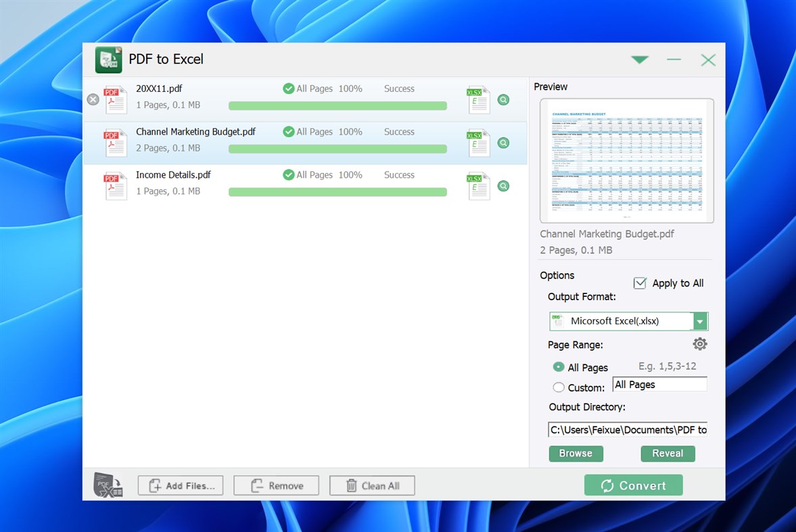Select the Custom page range radio button
Screen dimensions: 796x532
[x=559, y=387]
